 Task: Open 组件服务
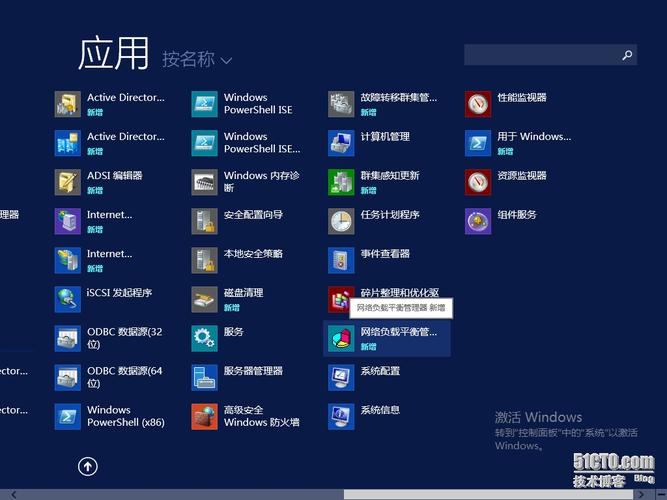coord(501,221)
